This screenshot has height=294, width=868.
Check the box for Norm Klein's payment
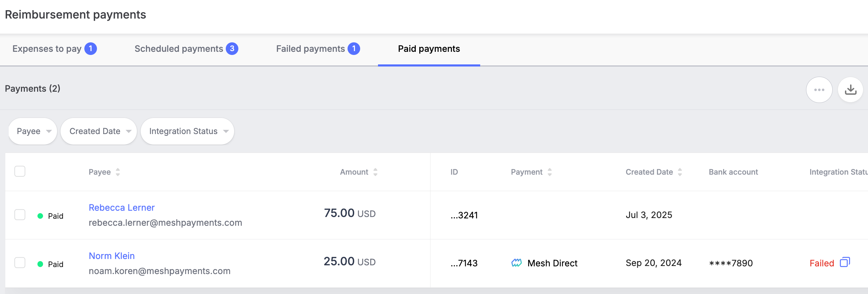(20, 262)
